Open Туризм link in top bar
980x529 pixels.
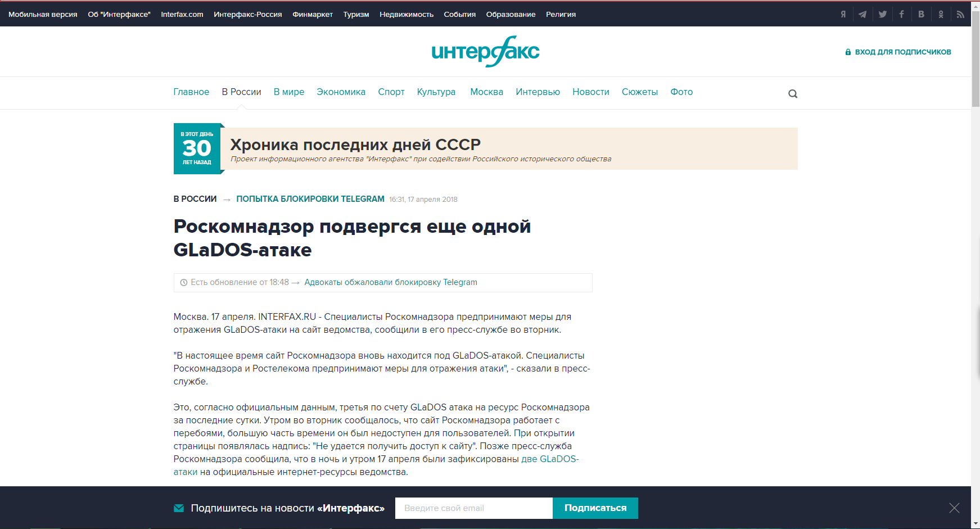356,14
